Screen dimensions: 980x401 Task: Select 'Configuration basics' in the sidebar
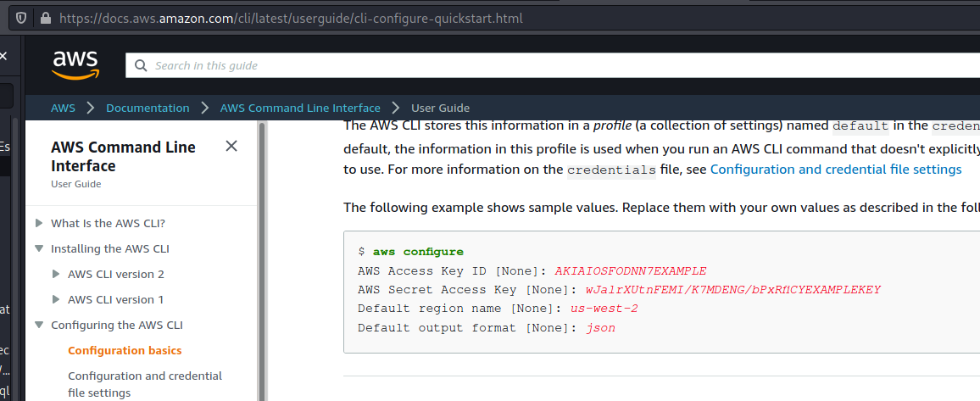click(125, 350)
